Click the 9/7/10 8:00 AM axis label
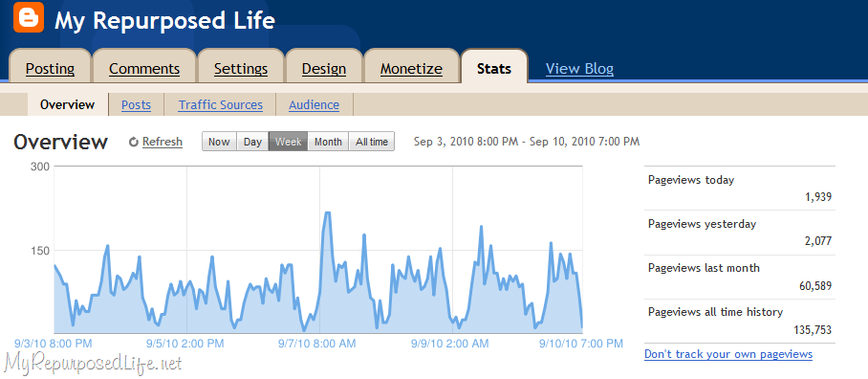868x379 pixels. point(317,344)
